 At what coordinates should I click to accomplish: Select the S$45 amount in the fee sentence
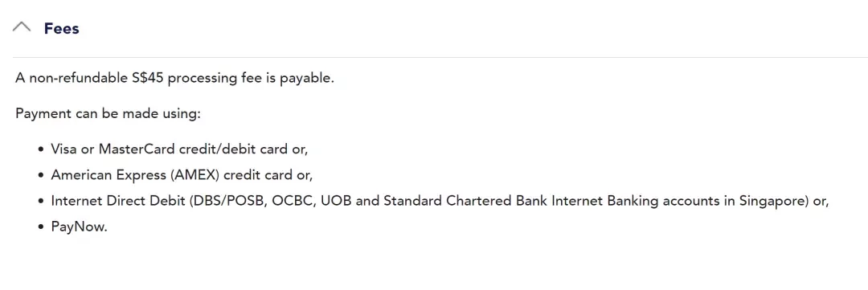(x=148, y=78)
